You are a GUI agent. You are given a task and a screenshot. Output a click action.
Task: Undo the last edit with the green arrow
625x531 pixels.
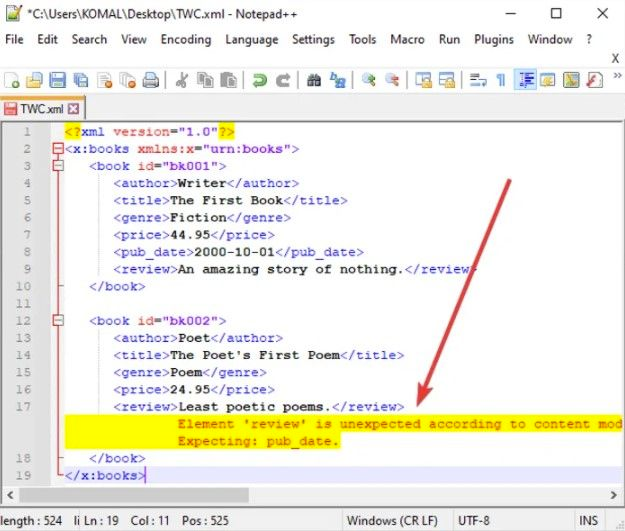(x=260, y=80)
